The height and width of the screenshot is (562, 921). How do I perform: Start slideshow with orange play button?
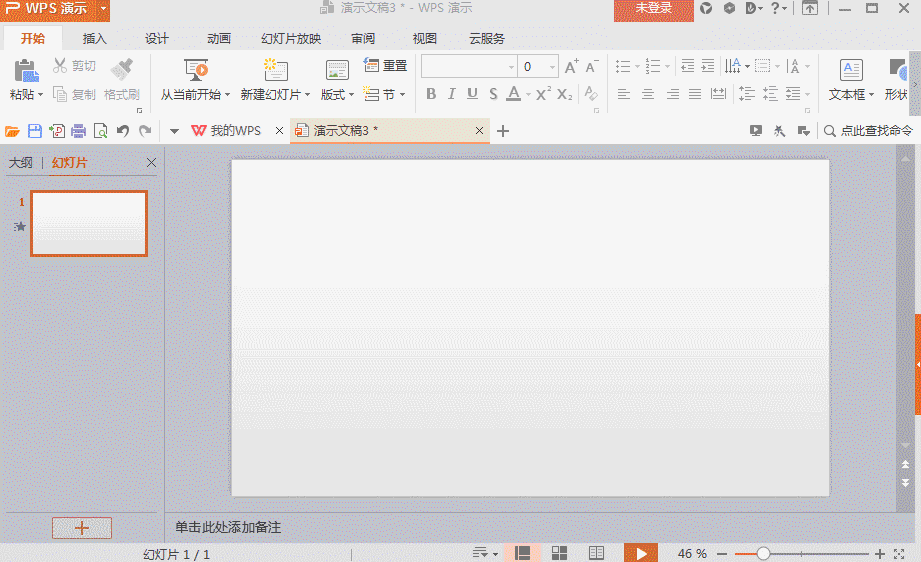[641, 553]
